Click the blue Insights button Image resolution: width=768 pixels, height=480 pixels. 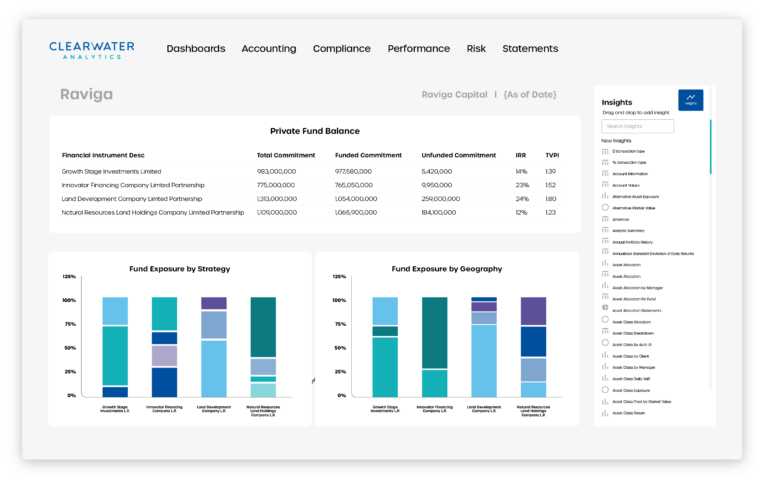(x=691, y=100)
